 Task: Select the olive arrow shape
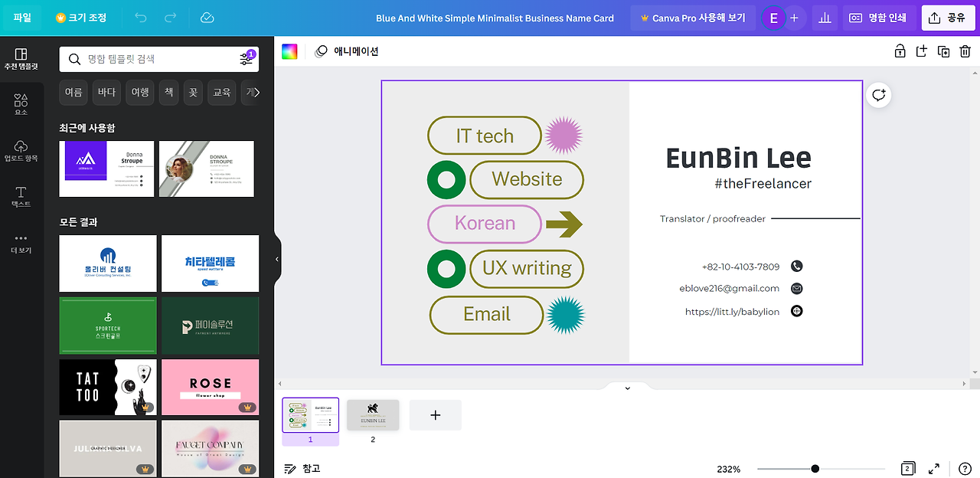click(x=564, y=224)
